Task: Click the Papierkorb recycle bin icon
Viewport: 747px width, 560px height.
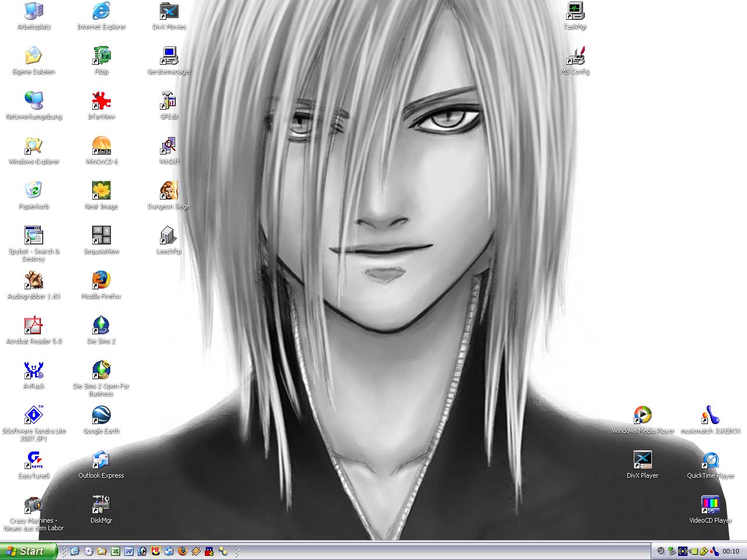Action: point(34,195)
